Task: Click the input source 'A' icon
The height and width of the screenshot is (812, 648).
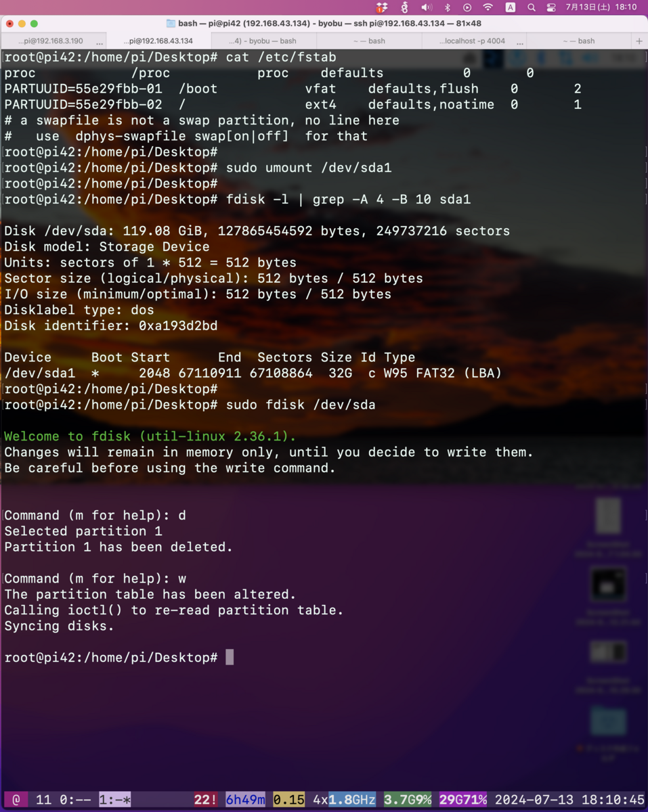Action: pos(511,7)
